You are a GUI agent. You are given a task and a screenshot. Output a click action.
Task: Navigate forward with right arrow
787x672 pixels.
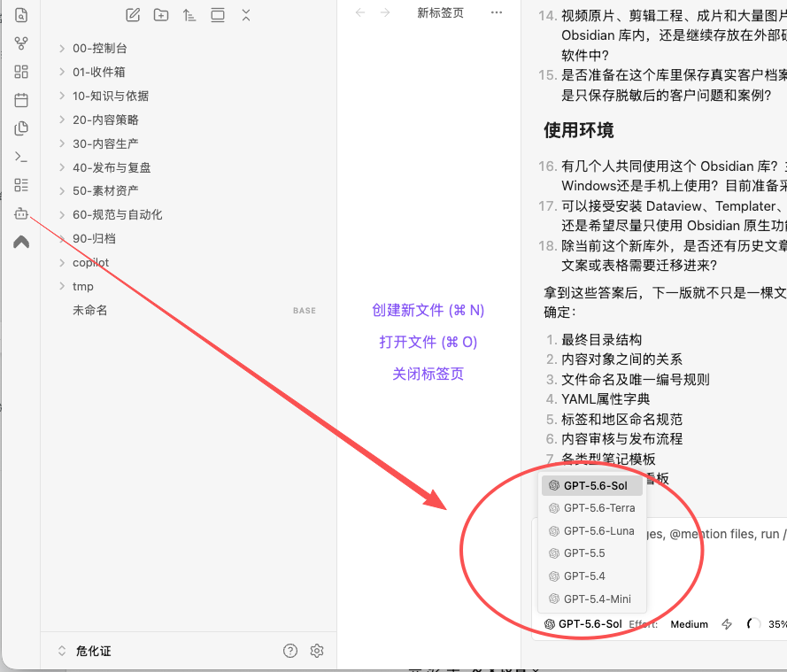(x=385, y=12)
